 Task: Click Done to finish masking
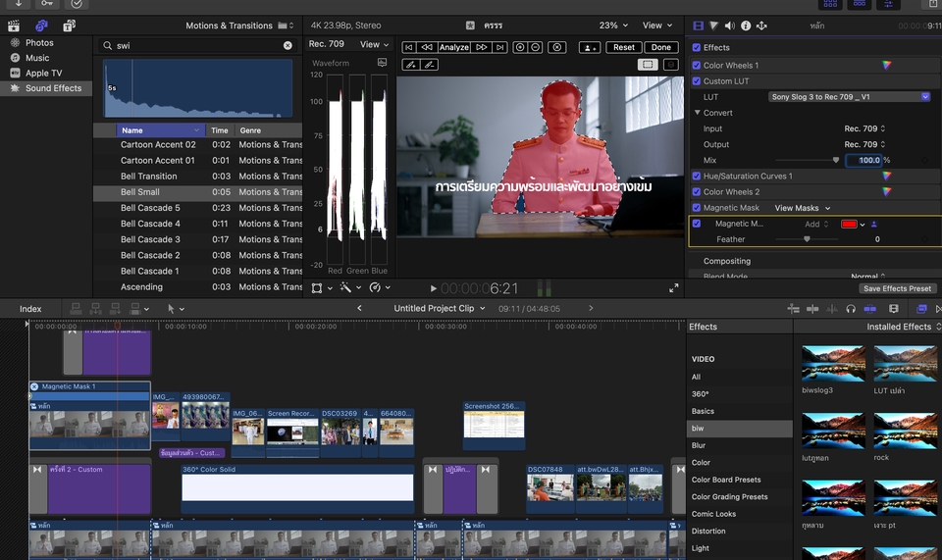pos(660,47)
